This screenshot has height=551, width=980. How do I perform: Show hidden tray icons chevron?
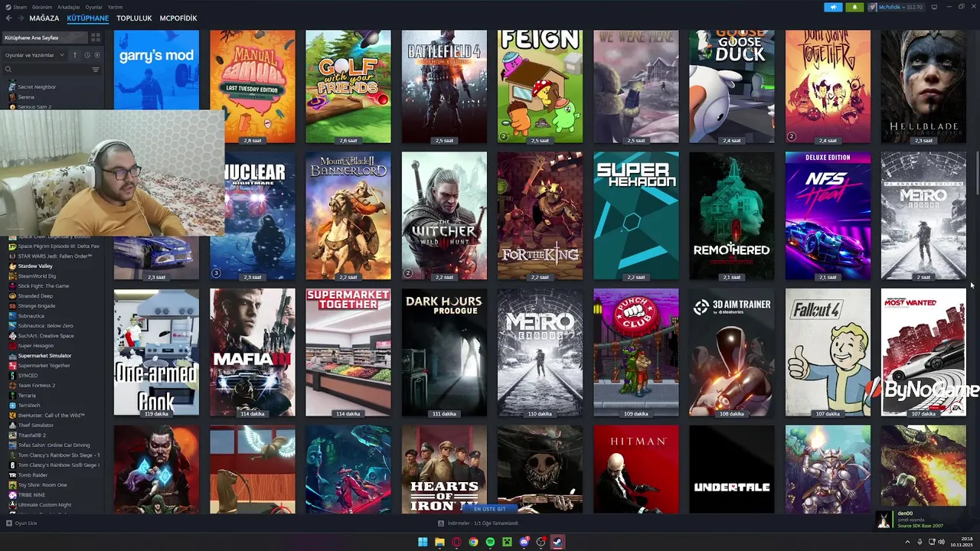908,542
